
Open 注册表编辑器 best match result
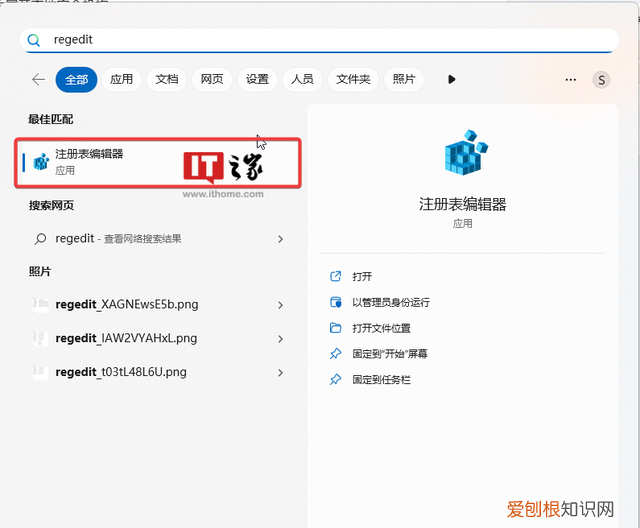click(x=158, y=163)
